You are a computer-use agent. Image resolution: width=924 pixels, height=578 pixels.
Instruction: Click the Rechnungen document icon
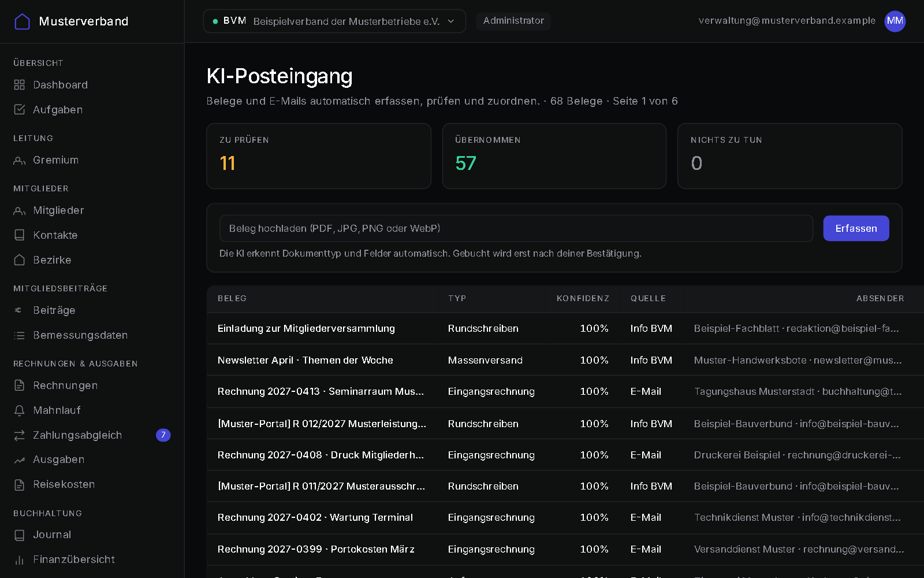20,386
